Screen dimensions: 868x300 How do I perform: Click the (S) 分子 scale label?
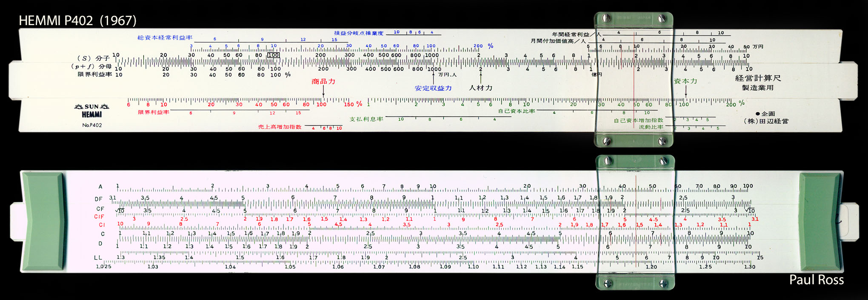pyautogui.click(x=93, y=58)
